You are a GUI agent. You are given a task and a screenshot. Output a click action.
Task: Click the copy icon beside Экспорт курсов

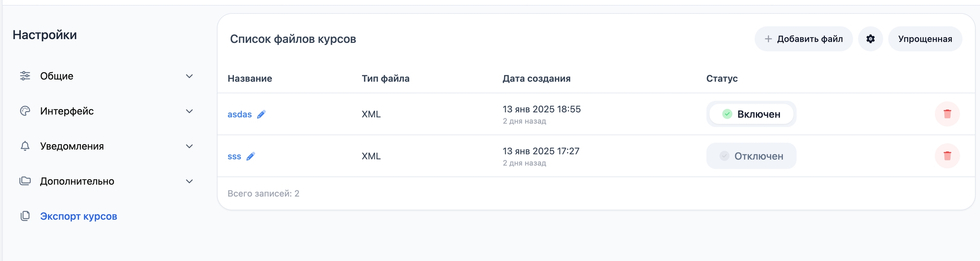click(x=25, y=216)
